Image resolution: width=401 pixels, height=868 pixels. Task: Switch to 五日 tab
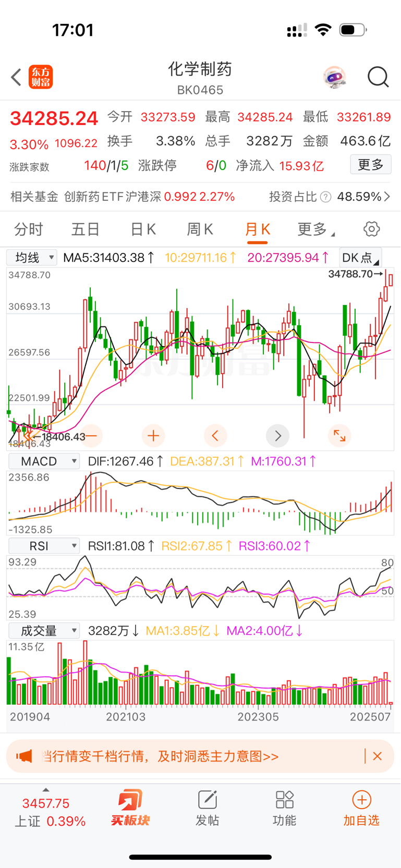[86, 229]
